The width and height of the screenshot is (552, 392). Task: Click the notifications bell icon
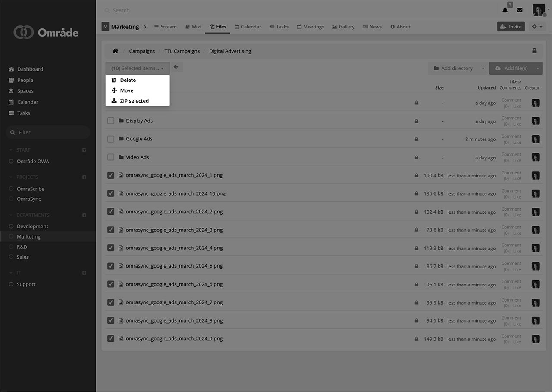tap(505, 10)
